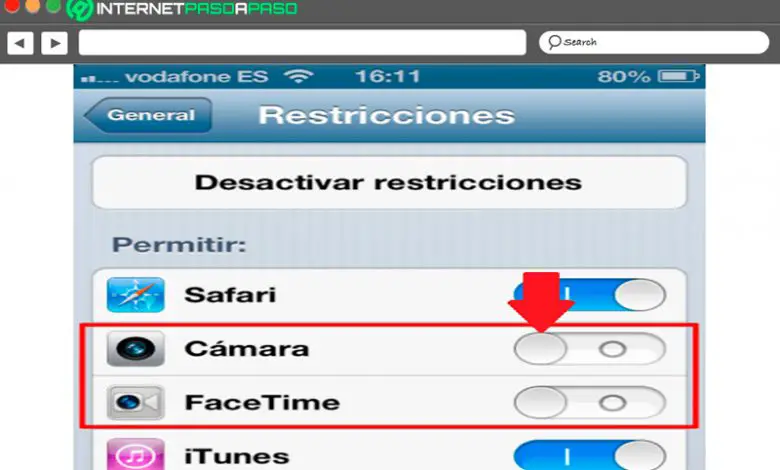The image size is (780, 470).
Task: Turn off the Safari switch
Action: [x=590, y=295]
